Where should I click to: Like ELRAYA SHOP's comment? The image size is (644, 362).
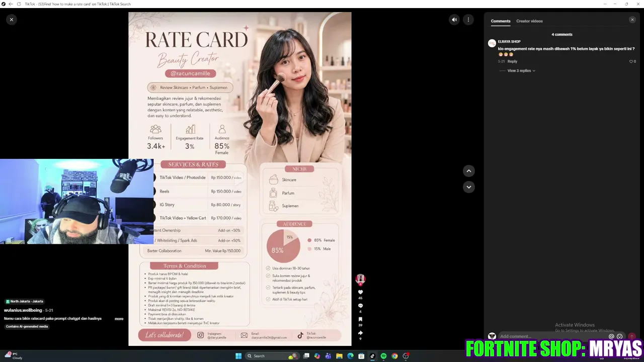click(631, 61)
